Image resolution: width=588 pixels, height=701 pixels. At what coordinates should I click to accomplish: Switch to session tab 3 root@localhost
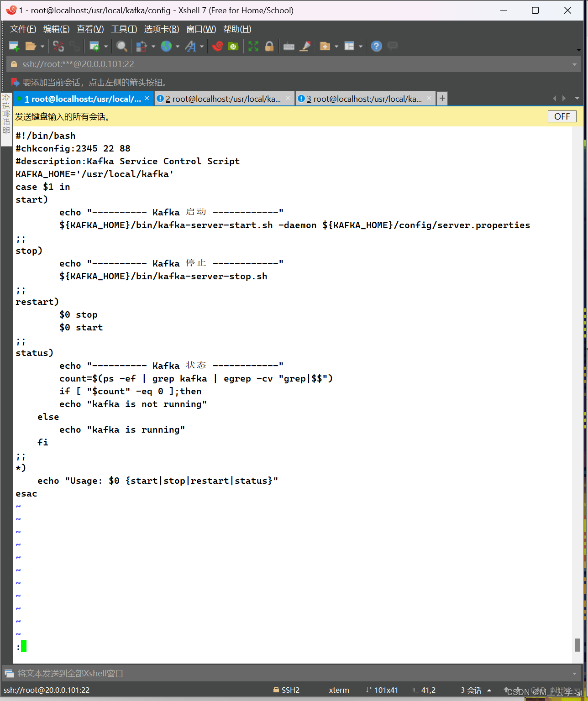pos(364,99)
